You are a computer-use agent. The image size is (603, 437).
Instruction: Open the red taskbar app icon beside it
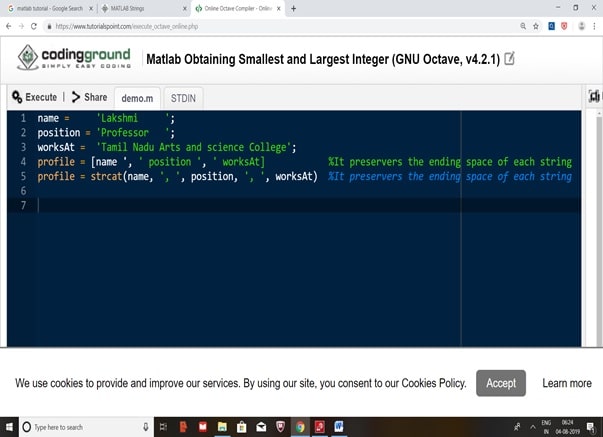click(x=203, y=427)
